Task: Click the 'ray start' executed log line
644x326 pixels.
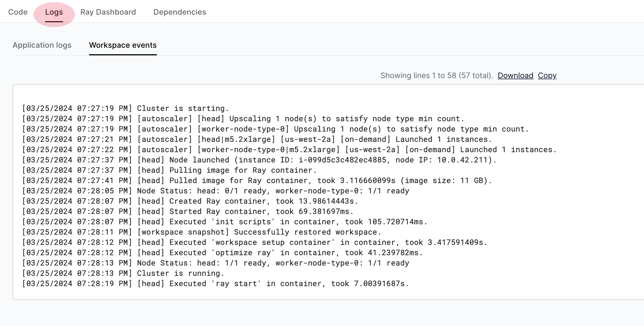Action: click(x=216, y=284)
